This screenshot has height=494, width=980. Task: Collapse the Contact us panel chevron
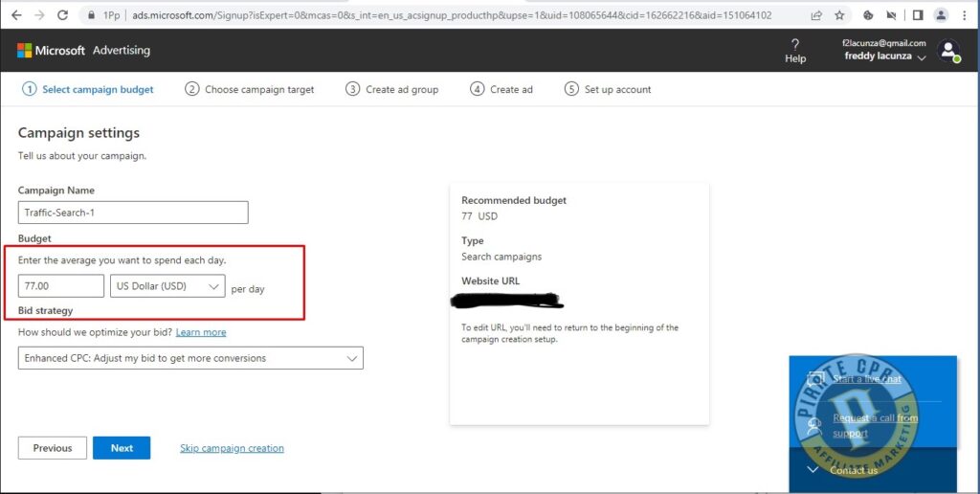[812, 470]
